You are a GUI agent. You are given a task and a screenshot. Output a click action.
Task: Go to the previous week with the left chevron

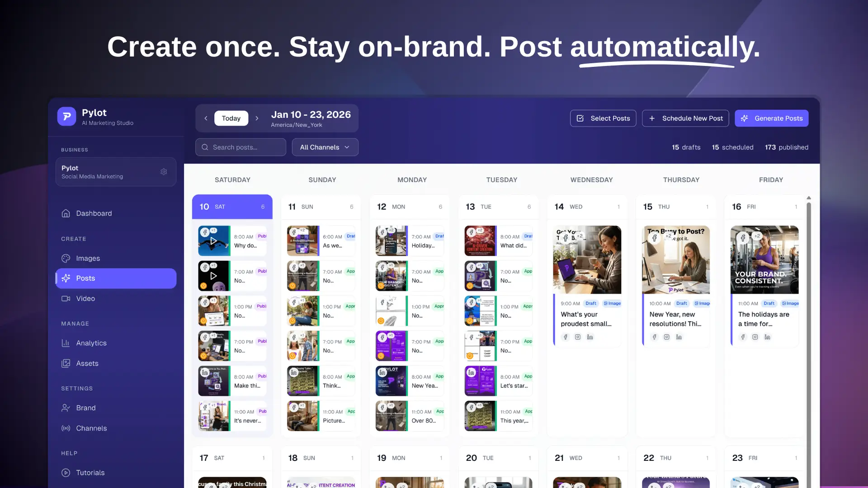[x=206, y=118]
